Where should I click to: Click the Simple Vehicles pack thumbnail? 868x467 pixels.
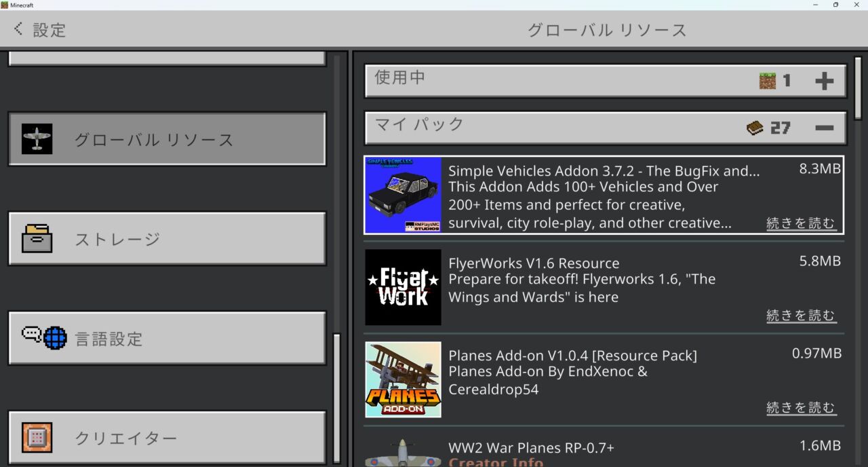(403, 195)
